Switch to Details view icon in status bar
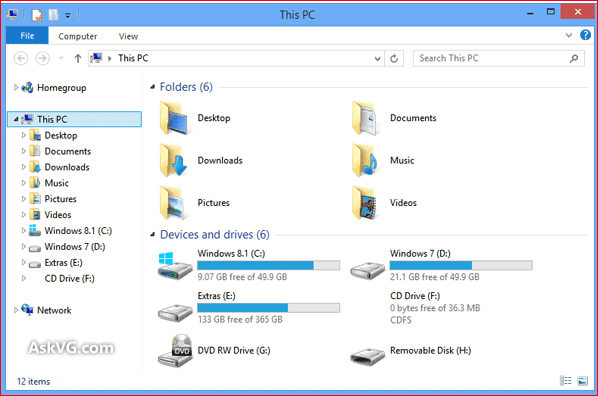Viewport: 598px width, 396px height. tap(566, 381)
